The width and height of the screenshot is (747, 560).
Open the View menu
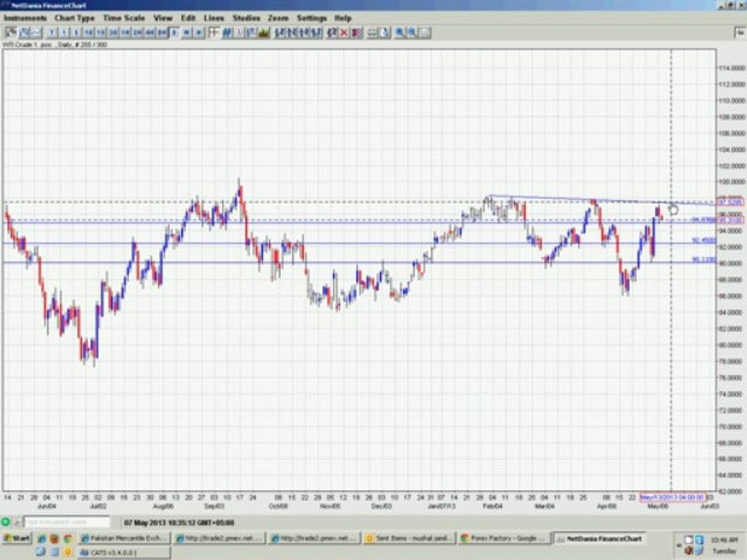163,18
